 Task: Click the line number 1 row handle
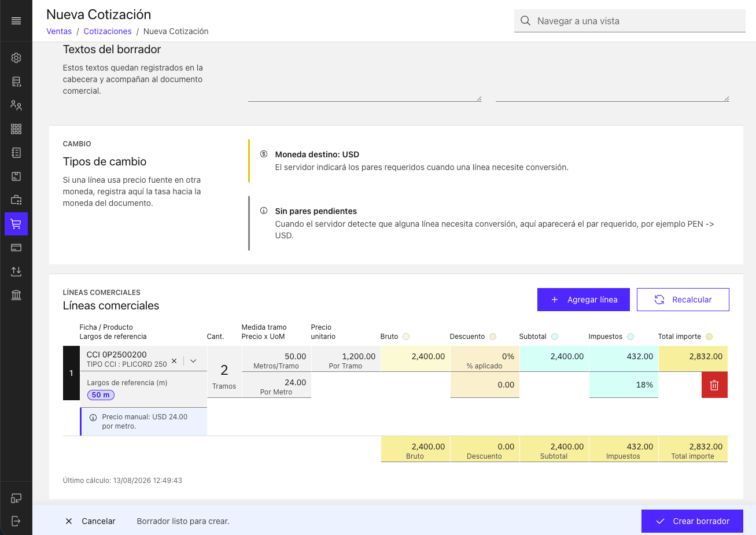71,373
